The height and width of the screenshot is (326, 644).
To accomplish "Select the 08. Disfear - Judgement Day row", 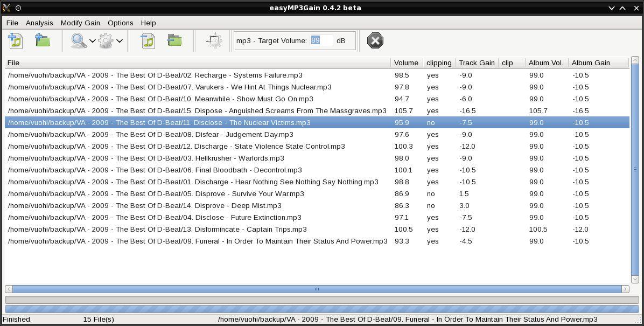I will point(317,134).
